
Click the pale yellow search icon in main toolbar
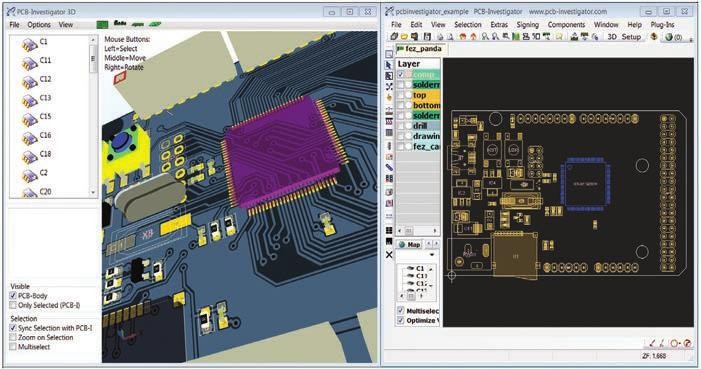[x=559, y=37]
